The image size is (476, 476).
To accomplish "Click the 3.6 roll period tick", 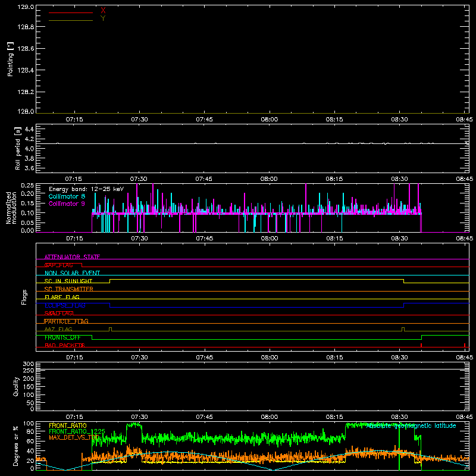I will tap(29, 168).
